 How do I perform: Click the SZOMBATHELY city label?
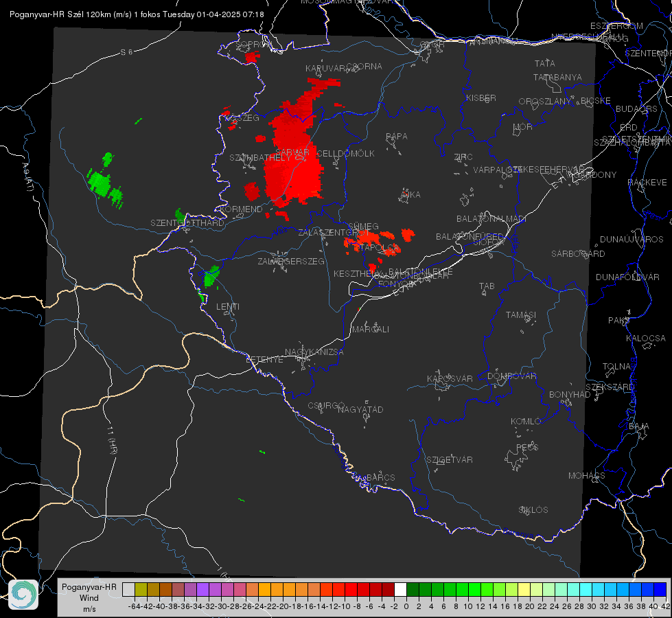coord(260,158)
